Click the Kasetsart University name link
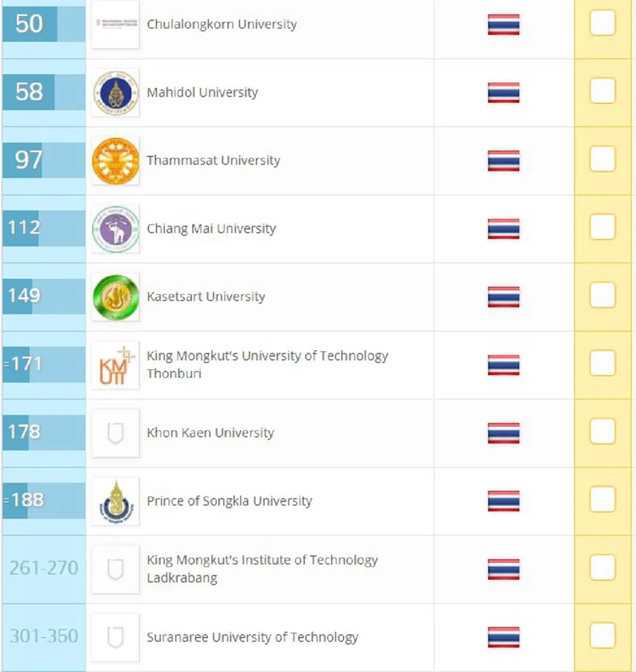The image size is (636, 672). 206,297
